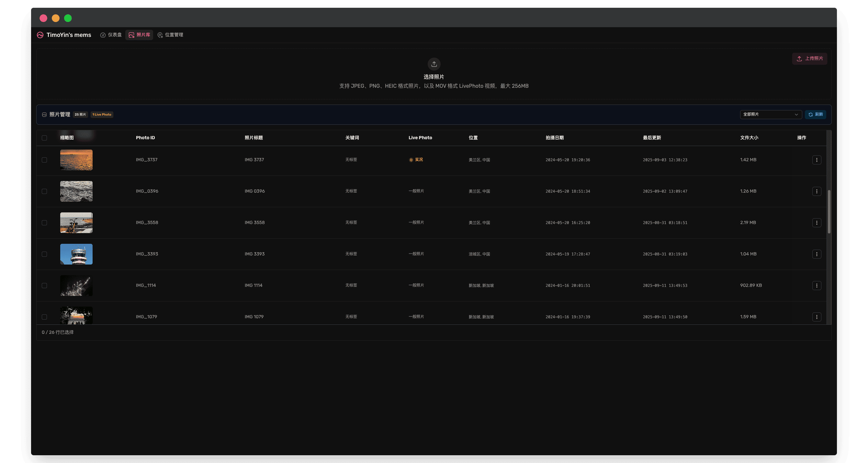Click the 拍摄日期 column header
Screen dimensions: 868x463
(x=555, y=138)
